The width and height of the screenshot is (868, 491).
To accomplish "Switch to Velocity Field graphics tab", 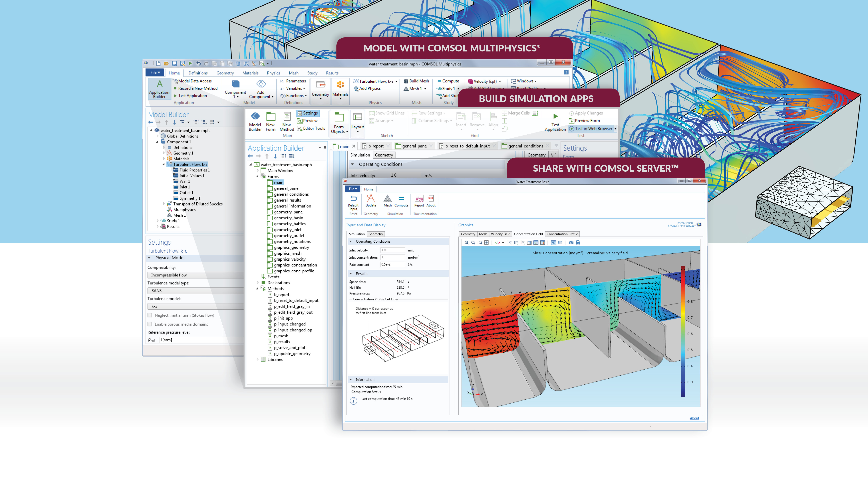I will click(500, 234).
